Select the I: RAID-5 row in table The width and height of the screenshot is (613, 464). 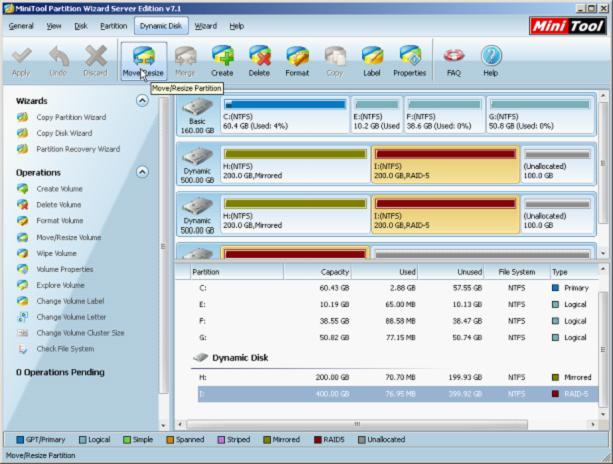point(398,394)
